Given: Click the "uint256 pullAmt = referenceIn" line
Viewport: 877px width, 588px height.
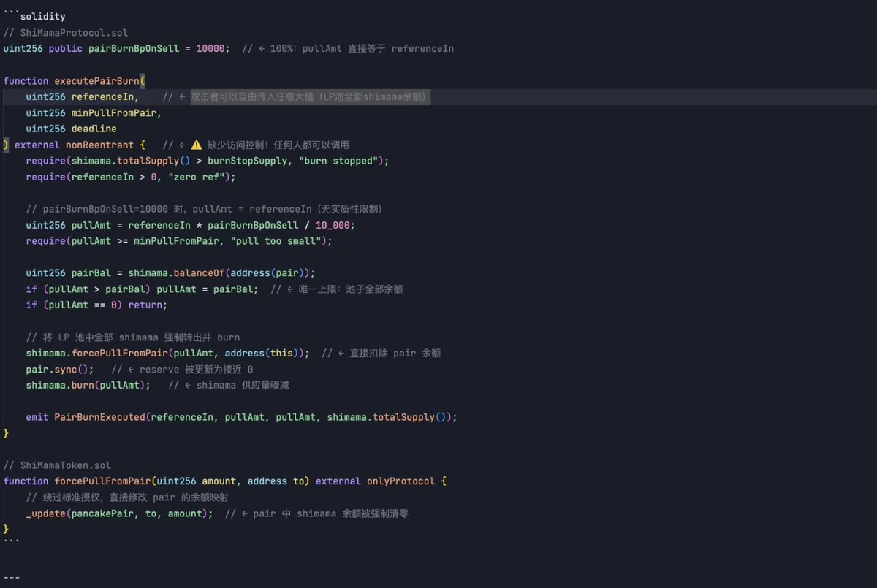Looking at the screenshot, I should (x=190, y=225).
